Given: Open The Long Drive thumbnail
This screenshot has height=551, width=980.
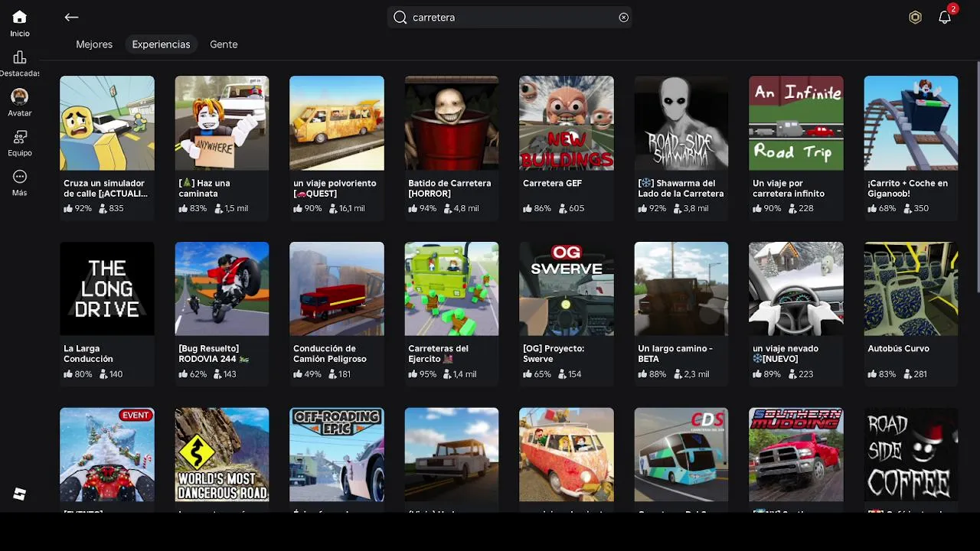Looking at the screenshot, I should click(x=107, y=289).
